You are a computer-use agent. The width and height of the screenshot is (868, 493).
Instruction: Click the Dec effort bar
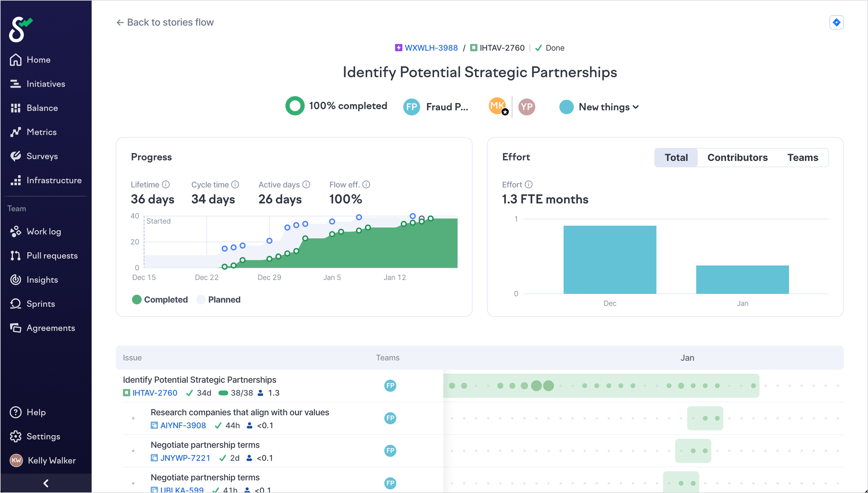[609, 260]
